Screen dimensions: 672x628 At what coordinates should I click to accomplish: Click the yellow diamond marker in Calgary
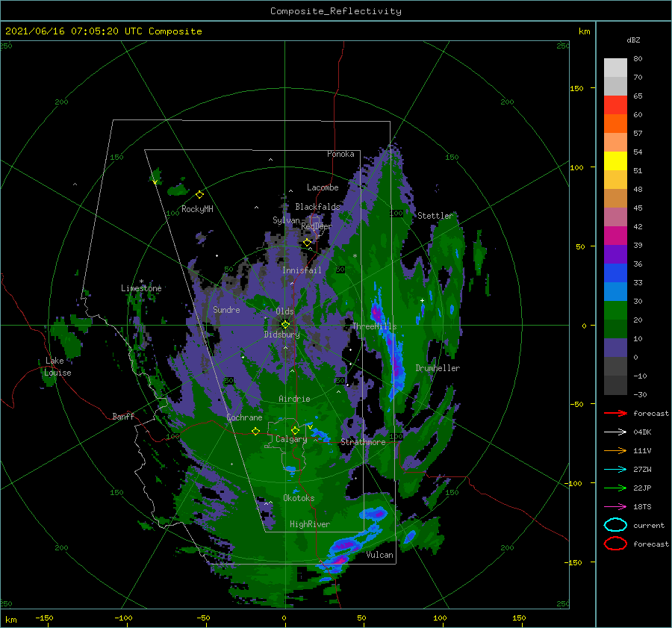click(x=295, y=430)
